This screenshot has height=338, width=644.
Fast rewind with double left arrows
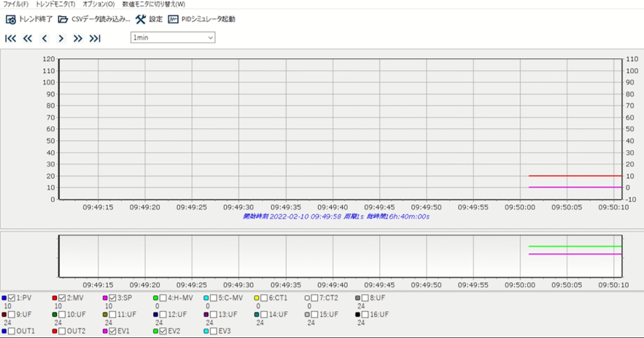click(x=28, y=39)
